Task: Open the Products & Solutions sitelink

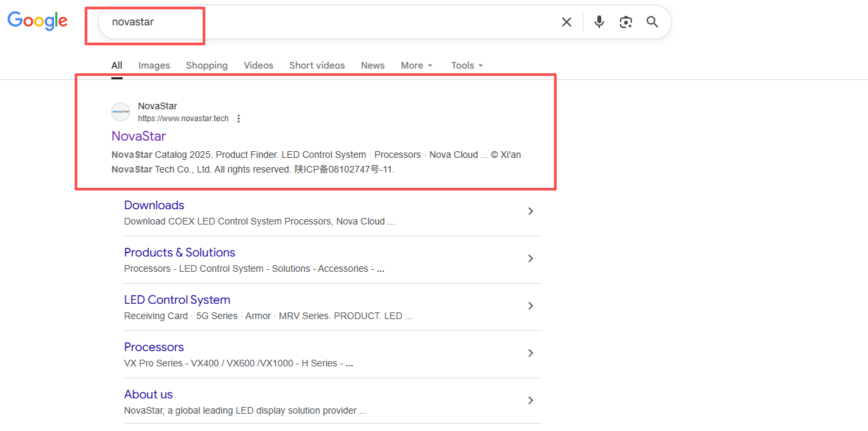Action: (x=179, y=252)
